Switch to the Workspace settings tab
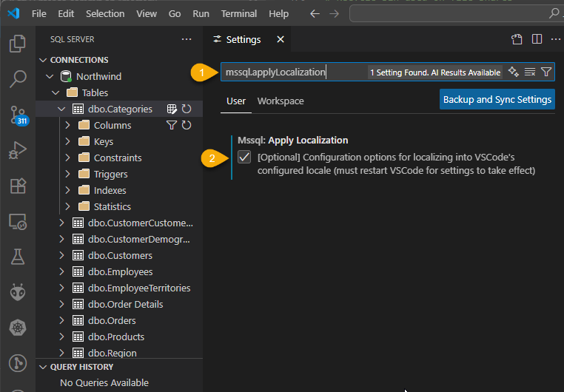This screenshot has width=564, height=392. [280, 101]
